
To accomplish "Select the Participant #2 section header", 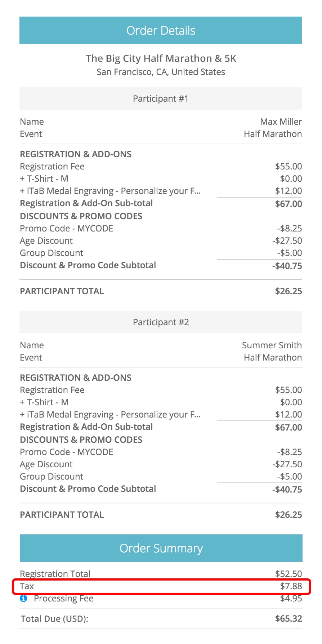I will point(161,322).
